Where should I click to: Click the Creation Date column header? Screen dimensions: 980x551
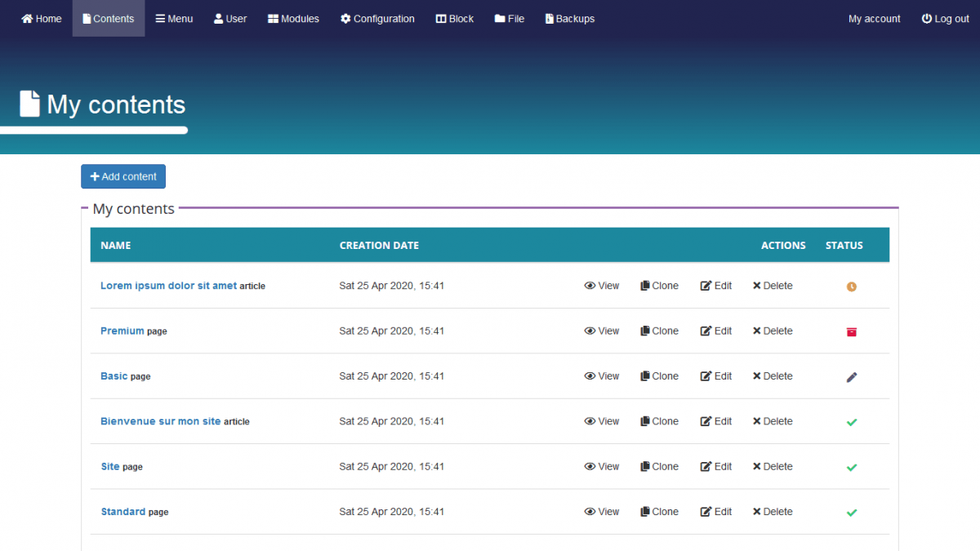click(x=379, y=245)
